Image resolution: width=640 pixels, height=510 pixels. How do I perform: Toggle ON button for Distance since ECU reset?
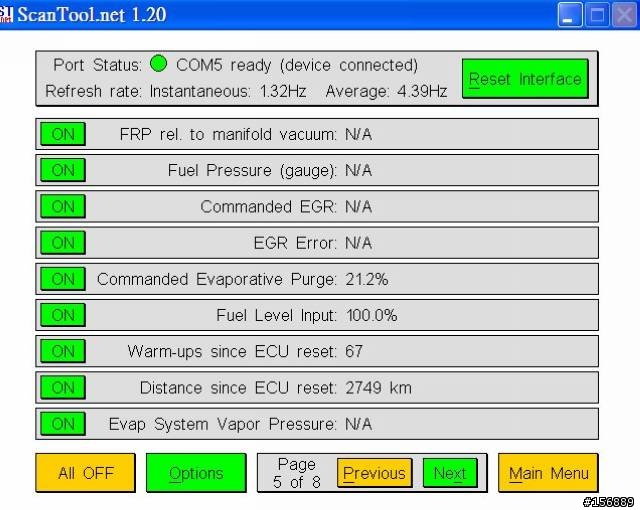[x=63, y=388]
